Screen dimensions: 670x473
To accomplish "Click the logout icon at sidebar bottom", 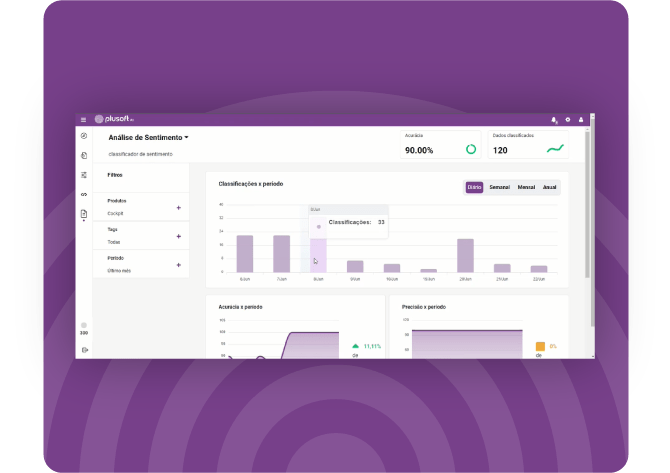I will (x=85, y=350).
